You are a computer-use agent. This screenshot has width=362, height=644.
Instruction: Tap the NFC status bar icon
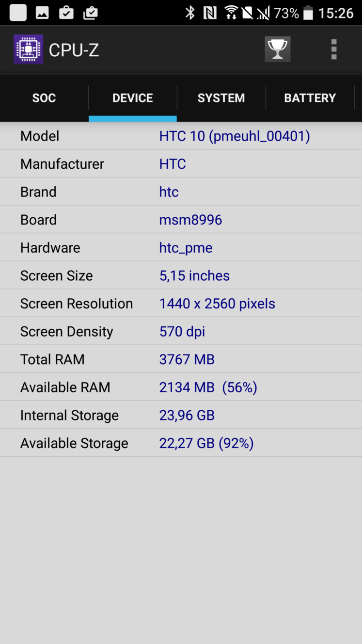(x=210, y=13)
